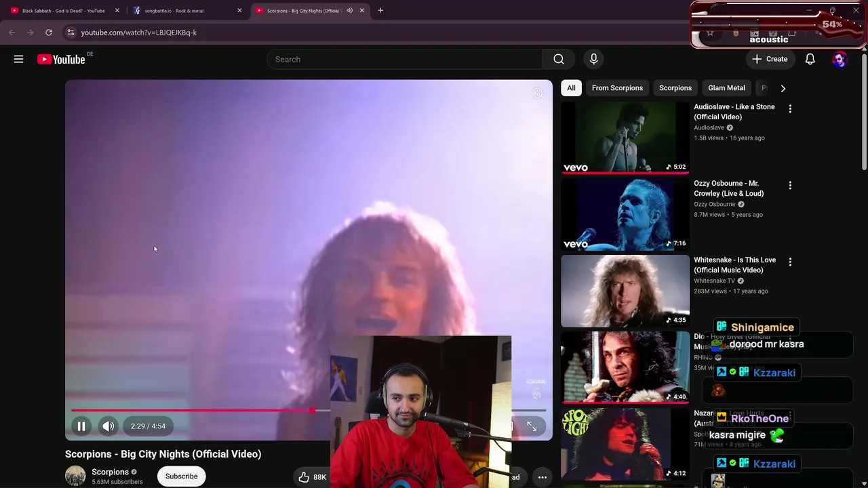Enter fullscreen mode on the video player
The height and width of the screenshot is (488, 868).
click(532, 426)
